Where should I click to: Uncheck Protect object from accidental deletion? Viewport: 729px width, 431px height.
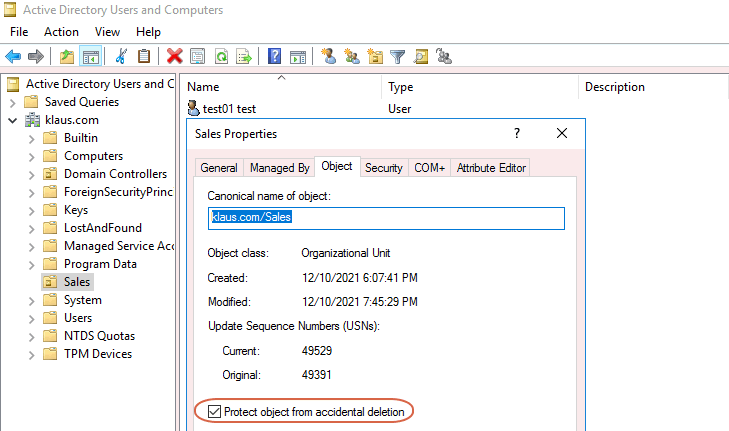click(x=214, y=411)
